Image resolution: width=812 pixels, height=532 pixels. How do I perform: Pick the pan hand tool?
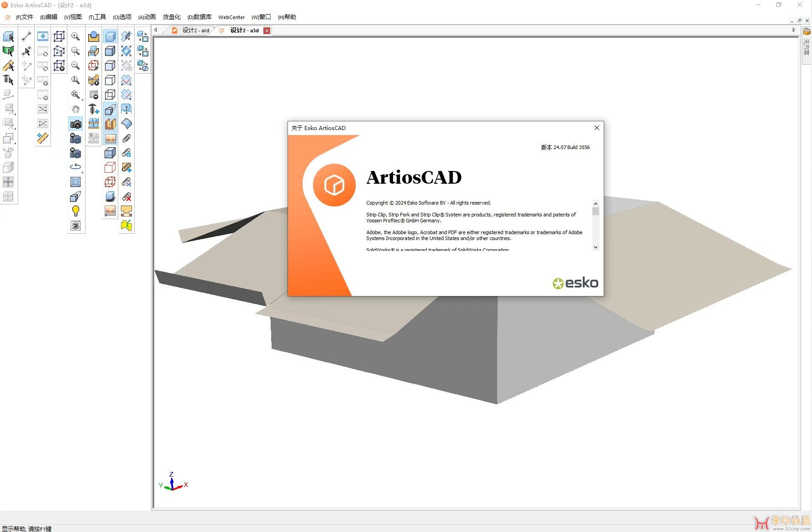click(x=76, y=109)
